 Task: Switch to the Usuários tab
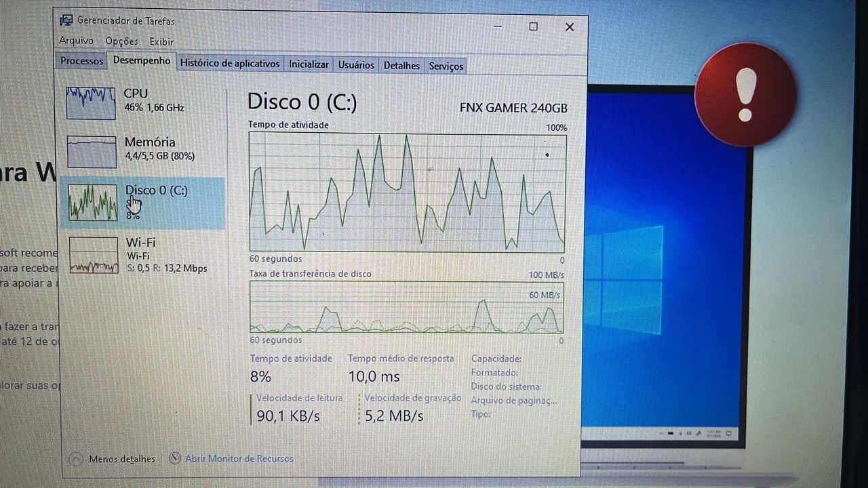(356, 65)
